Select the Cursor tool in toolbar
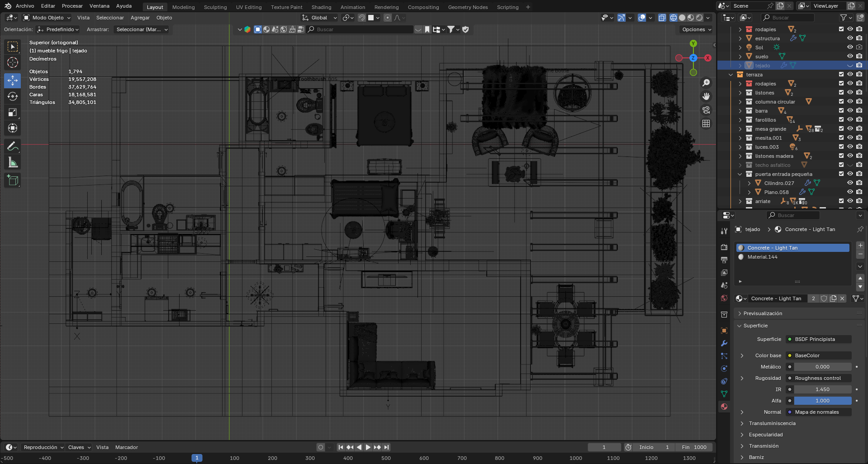Viewport: 868px width, 464px height. coord(13,62)
